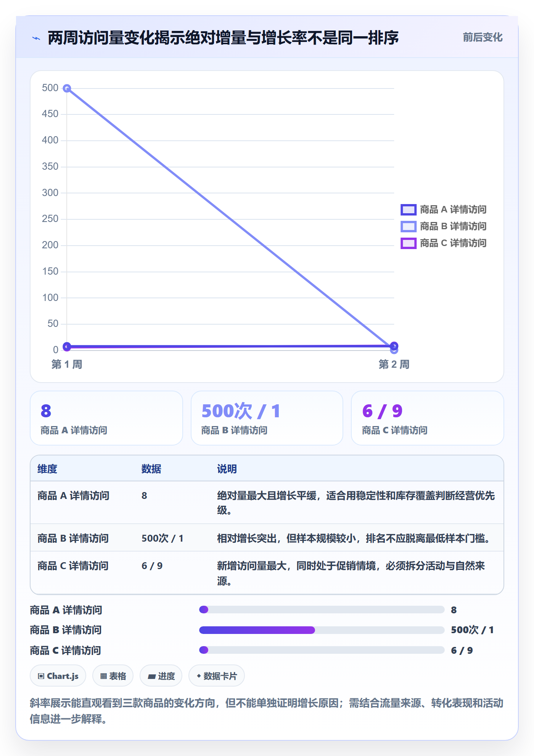534x756 pixels.
Task: Click the chart title heading
Action: (223, 38)
